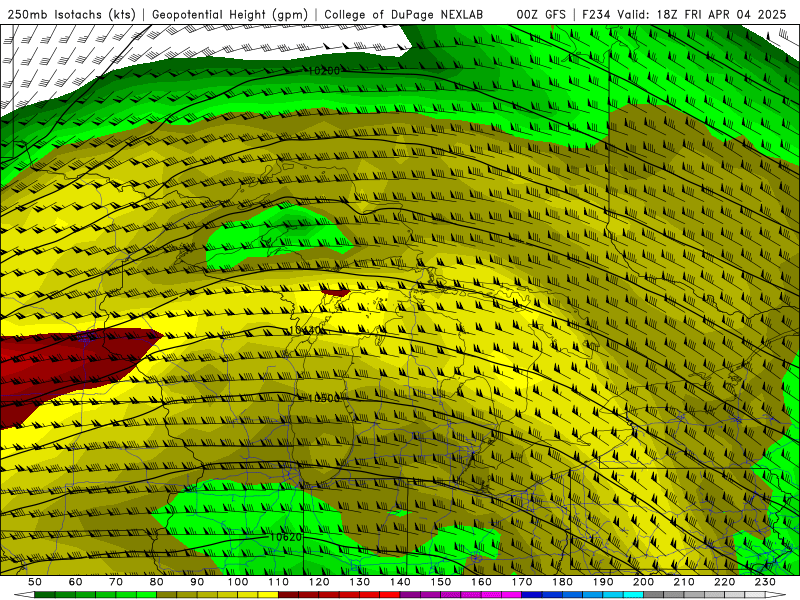Image resolution: width=800 pixels, height=600 pixels.
Task: Click the 140 value on the color scale
Action: click(400, 582)
